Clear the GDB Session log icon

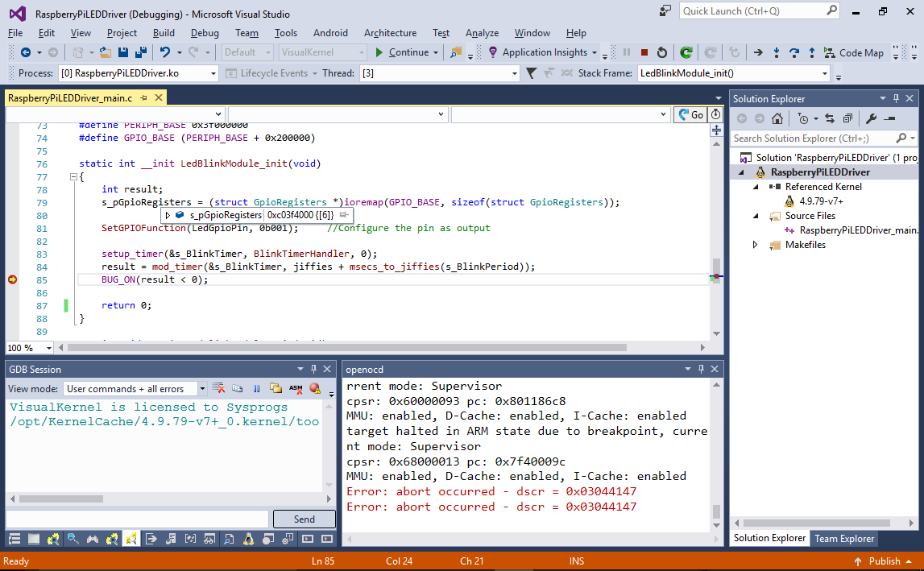[x=218, y=388]
